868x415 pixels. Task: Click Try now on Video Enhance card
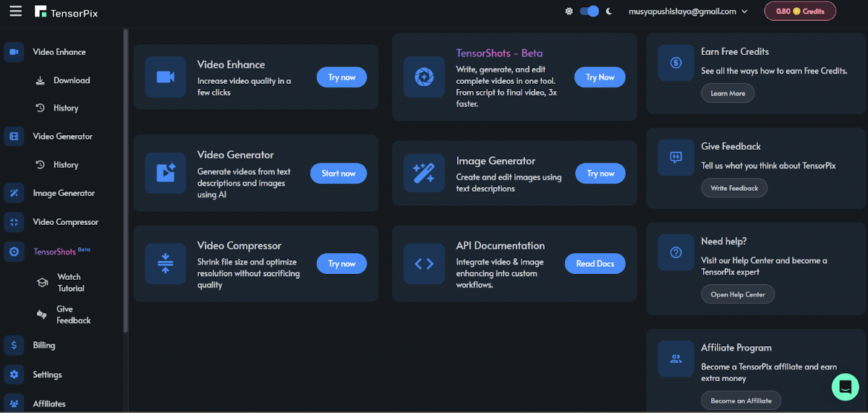[x=341, y=77]
